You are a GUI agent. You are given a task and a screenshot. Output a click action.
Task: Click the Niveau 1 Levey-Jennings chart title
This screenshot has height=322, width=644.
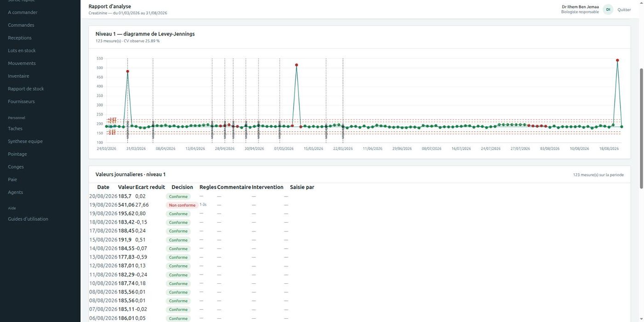coord(145,34)
